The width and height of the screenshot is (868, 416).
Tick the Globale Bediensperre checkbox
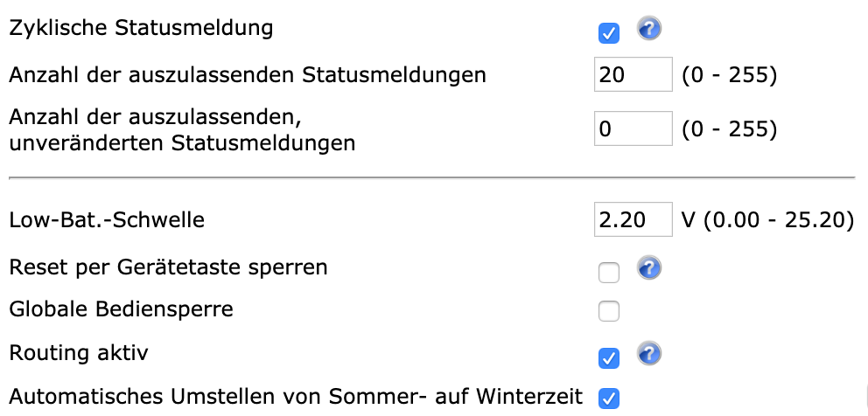[x=609, y=311]
